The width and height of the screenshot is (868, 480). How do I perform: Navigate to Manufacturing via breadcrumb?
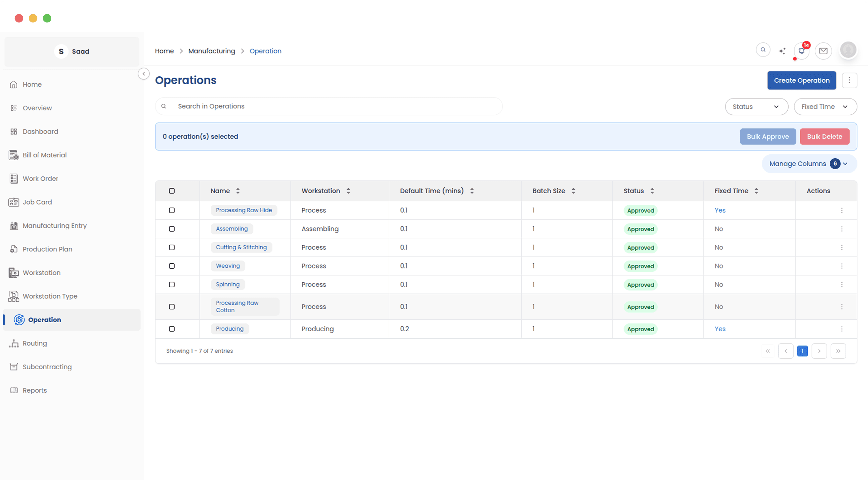[x=212, y=51]
